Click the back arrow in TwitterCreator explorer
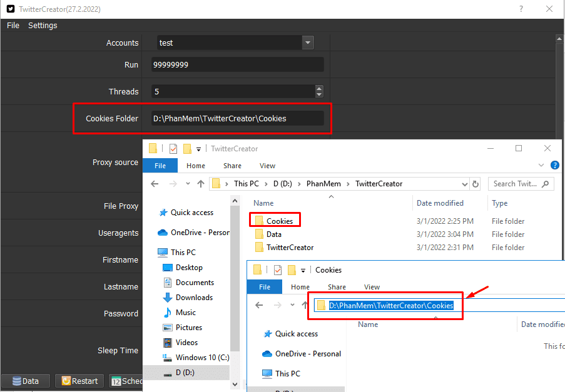Screen dimensions: 565x392 [x=155, y=184]
